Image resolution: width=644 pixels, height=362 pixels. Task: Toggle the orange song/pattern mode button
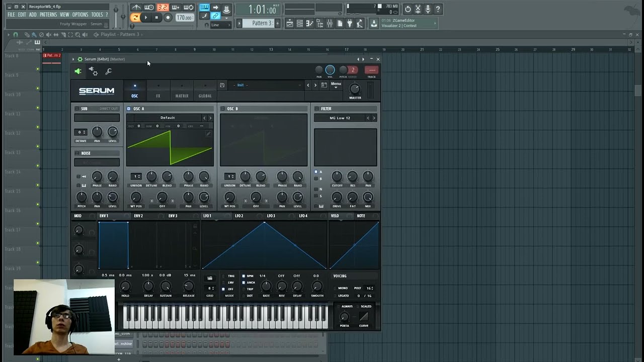[135, 18]
